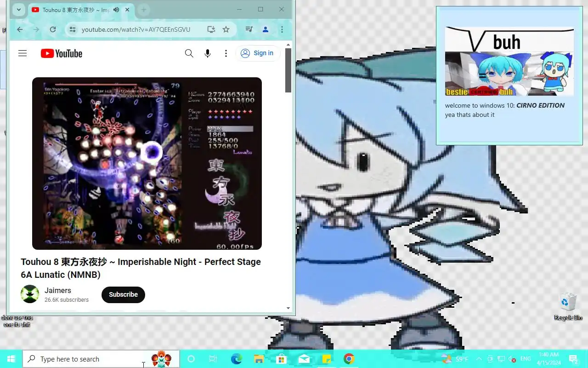Install app icon in the address bar
Viewport: 588px width, 368px height.
211,29
